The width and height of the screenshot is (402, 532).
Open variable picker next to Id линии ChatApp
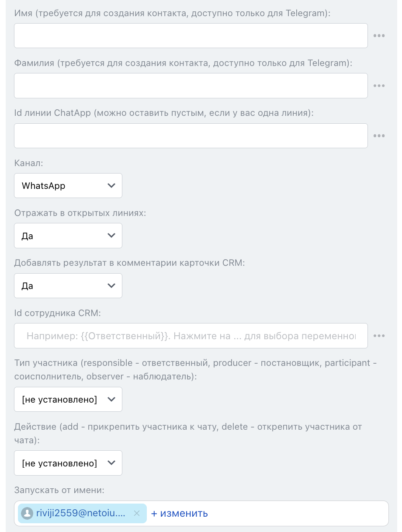pyautogui.click(x=379, y=136)
